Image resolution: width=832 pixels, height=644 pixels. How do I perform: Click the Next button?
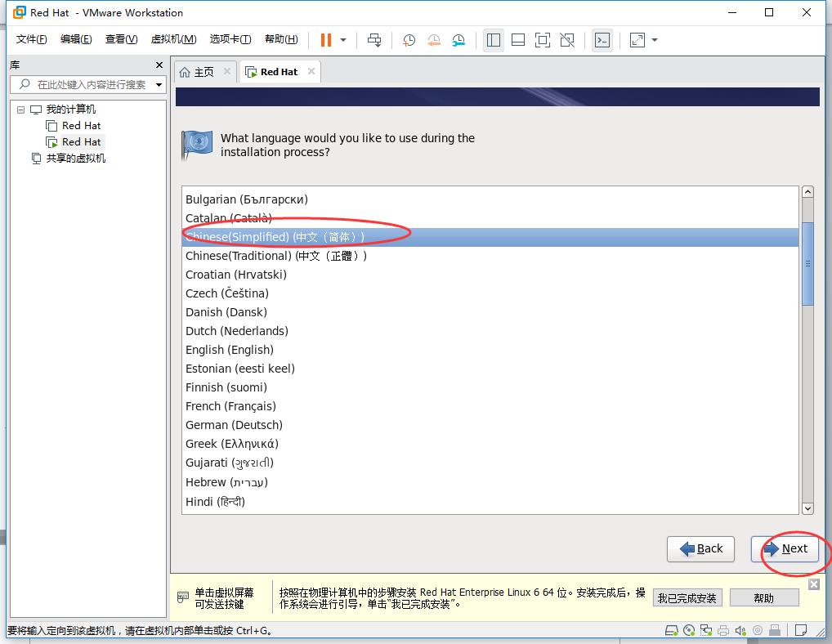(785, 548)
